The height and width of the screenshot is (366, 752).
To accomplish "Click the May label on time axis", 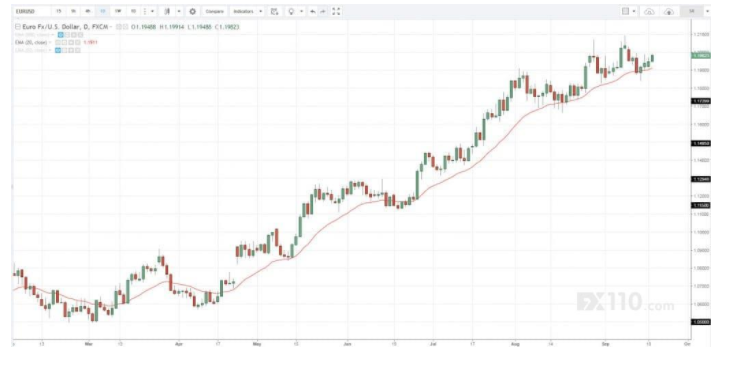I will pyautogui.click(x=257, y=344).
